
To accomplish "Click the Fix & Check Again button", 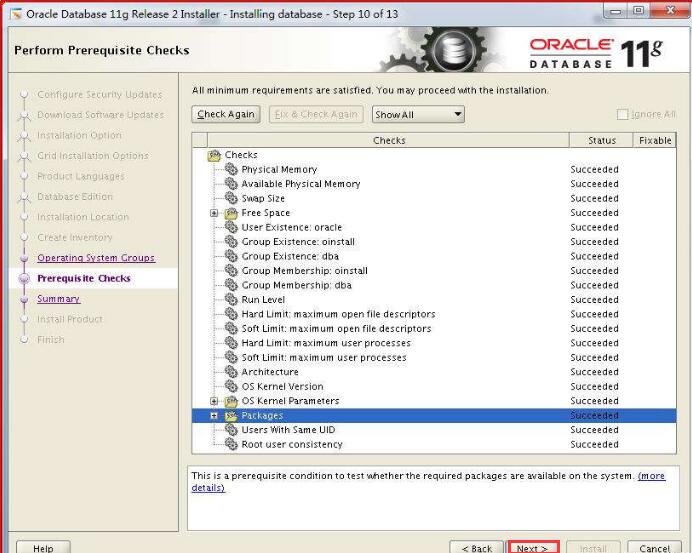I will point(316,114).
